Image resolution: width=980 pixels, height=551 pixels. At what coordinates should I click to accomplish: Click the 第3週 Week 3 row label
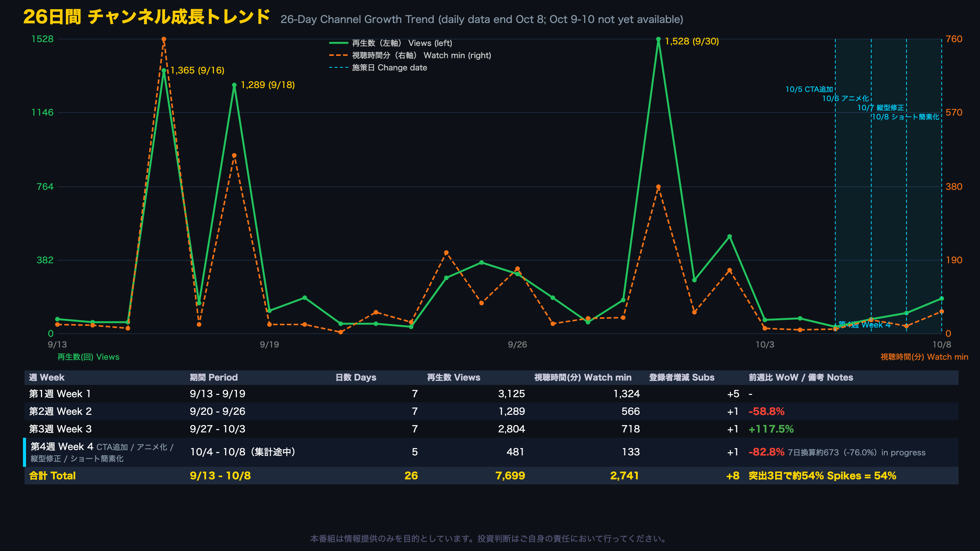click(x=60, y=429)
